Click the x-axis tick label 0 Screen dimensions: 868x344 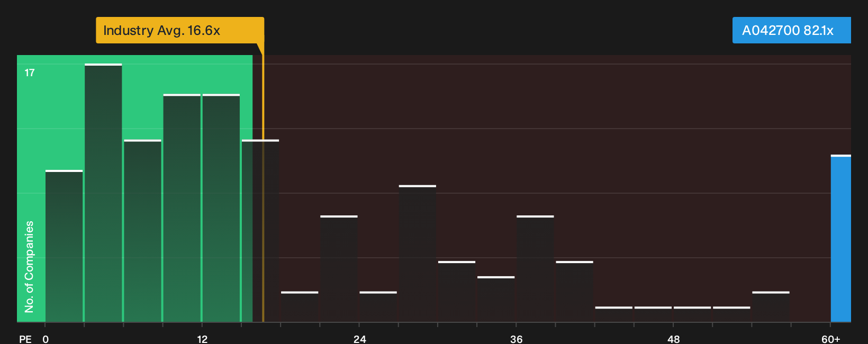pyautogui.click(x=46, y=339)
